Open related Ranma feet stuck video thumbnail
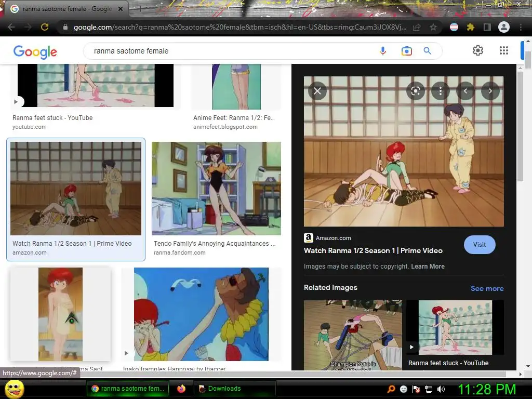This screenshot has height=399, width=532. (455, 327)
